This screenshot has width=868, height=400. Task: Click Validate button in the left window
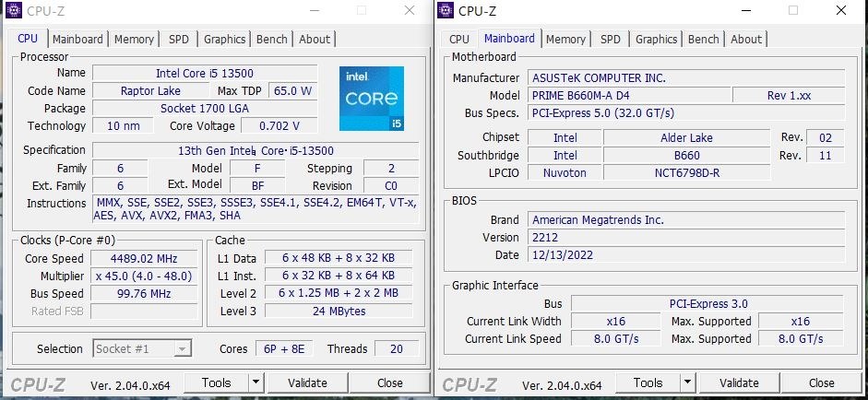pyautogui.click(x=307, y=382)
